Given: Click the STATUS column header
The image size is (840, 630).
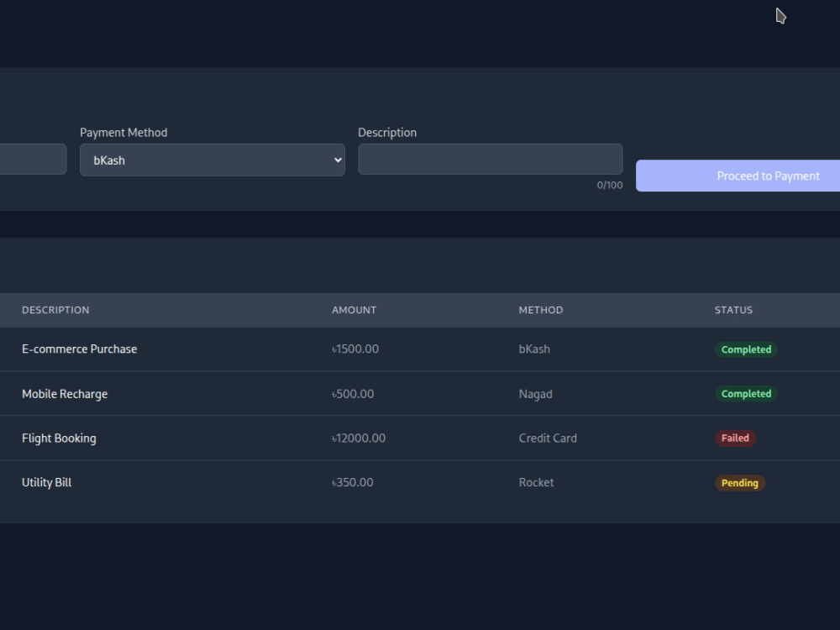Looking at the screenshot, I should coord(733,310).
